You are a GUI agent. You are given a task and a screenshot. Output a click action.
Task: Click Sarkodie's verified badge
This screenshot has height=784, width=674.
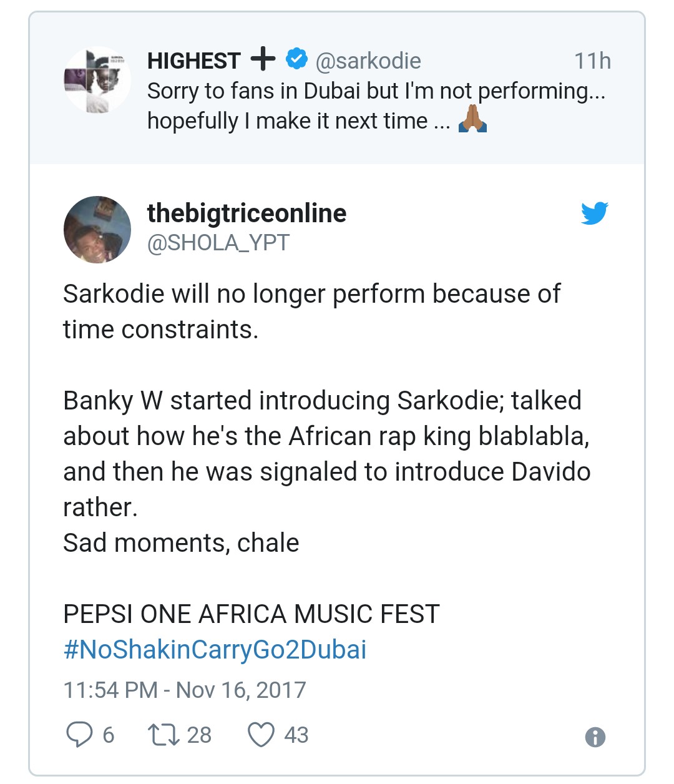[x=296, y=59]
